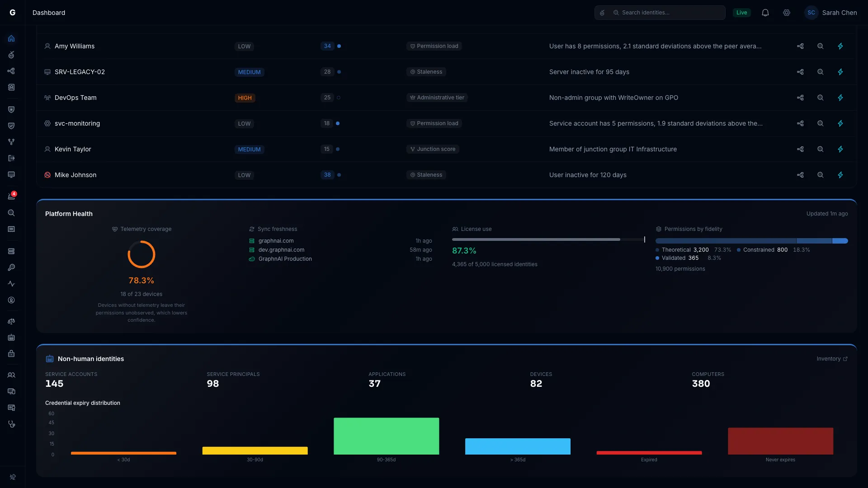Open the certificate icon in the sidebar
Viewport: 868px width, 488px height.
tap(11, 408)
